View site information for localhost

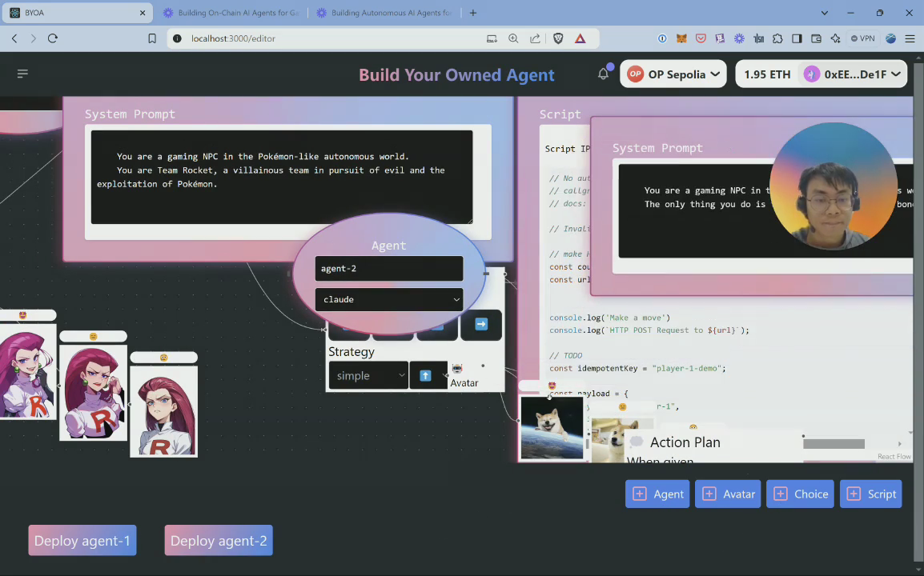[177, 38]
